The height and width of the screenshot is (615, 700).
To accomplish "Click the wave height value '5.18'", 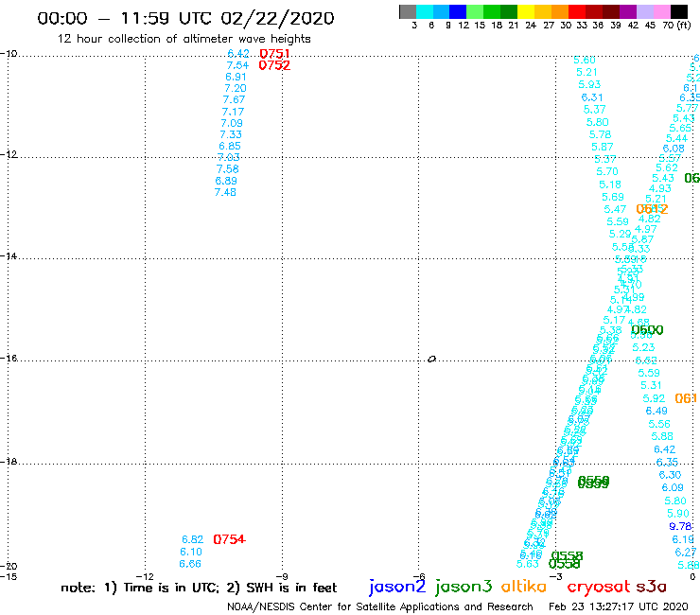I will point(610,184).
